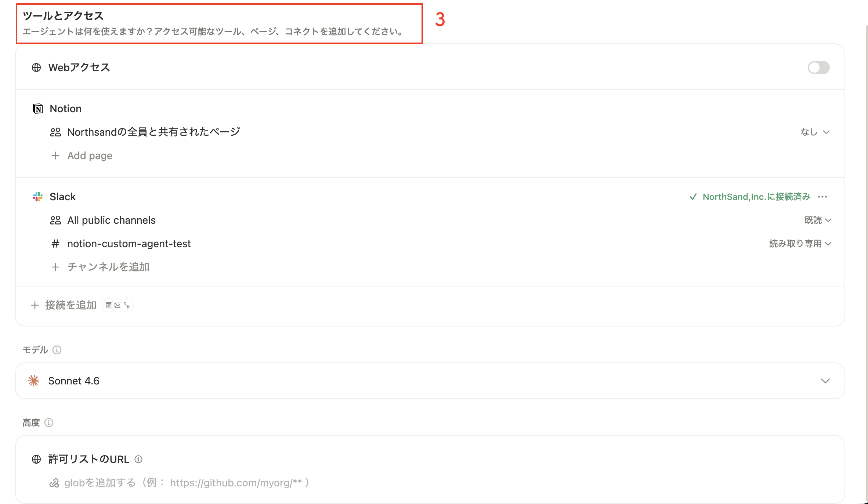Image resolution: width=868 pixels, height=504 pixels.
Task: Open 既読 dropdown for All public channels
Action: pos(817,220)
